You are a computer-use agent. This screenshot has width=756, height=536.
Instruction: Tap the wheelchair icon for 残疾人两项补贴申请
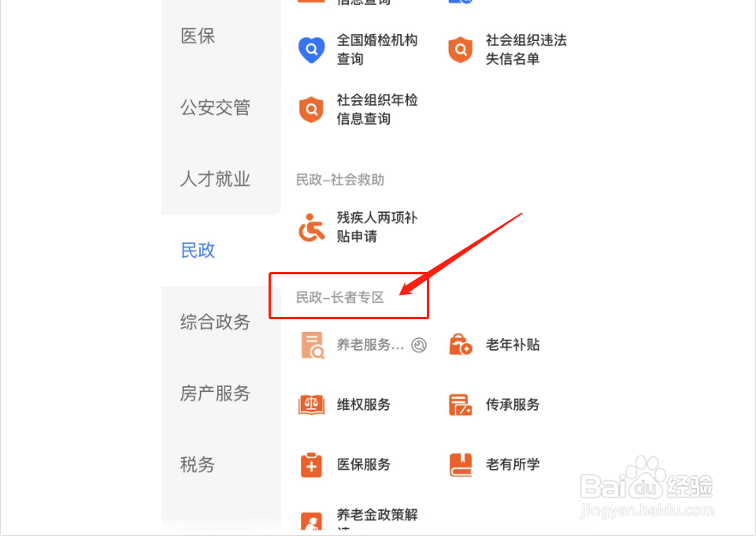coord(312,227)
